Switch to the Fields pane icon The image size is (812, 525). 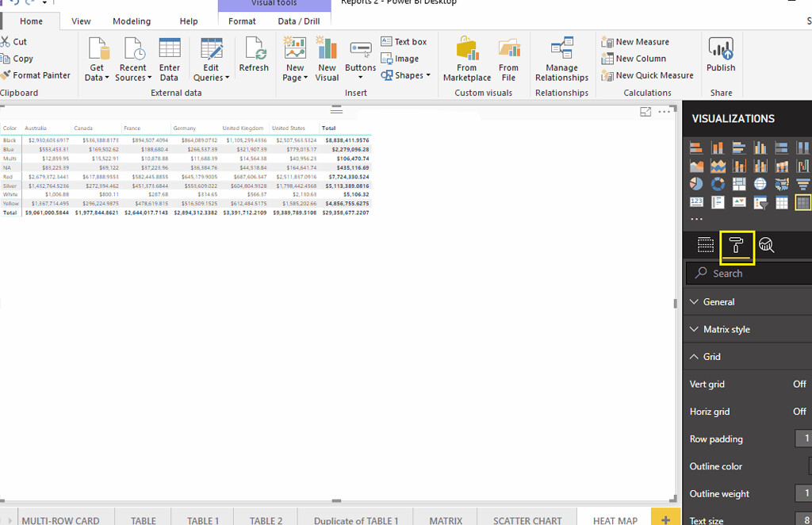click(x=705, y=245)
